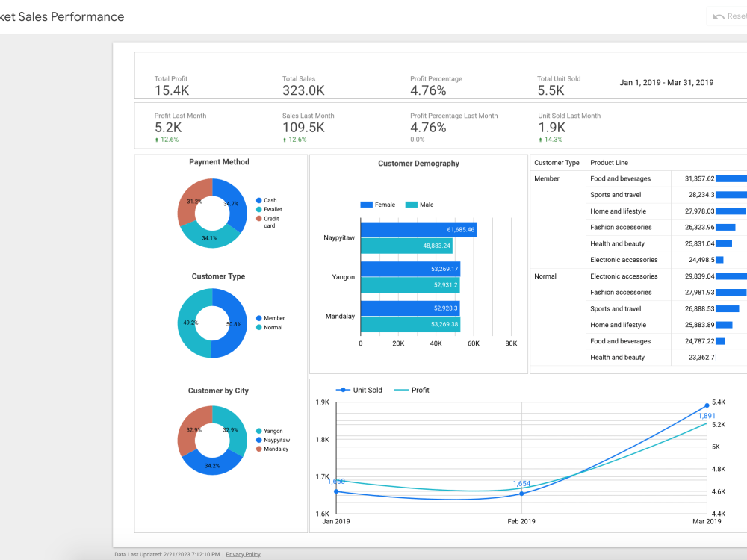Click the Yangon female bar 53,269.17
This screenshot has width=747, height=560.
click(x=410, y=269)
